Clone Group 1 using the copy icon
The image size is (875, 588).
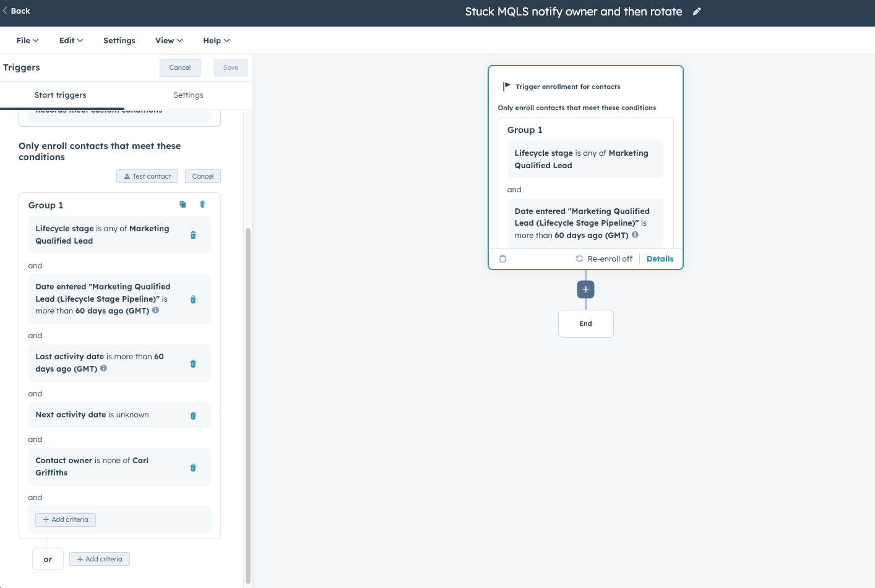click(183, 205)
